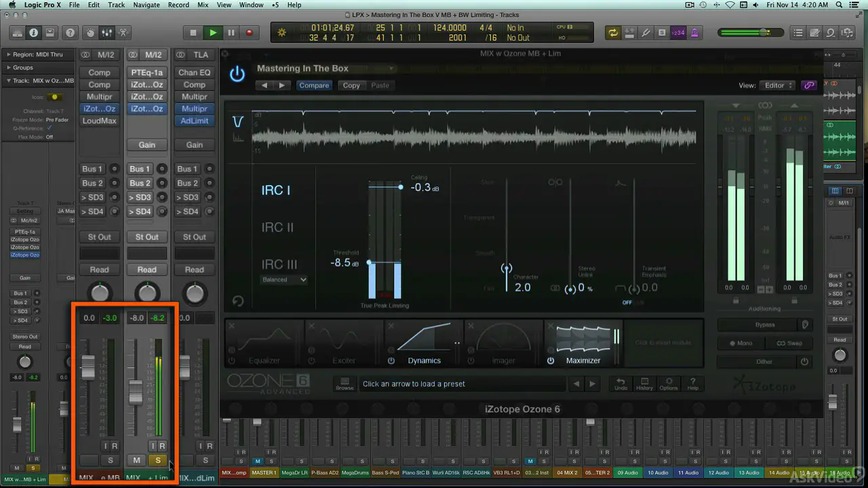This screenshot has height=488, width=868.
Task: Pause playback with the pause button
Action: coord(231,33)
